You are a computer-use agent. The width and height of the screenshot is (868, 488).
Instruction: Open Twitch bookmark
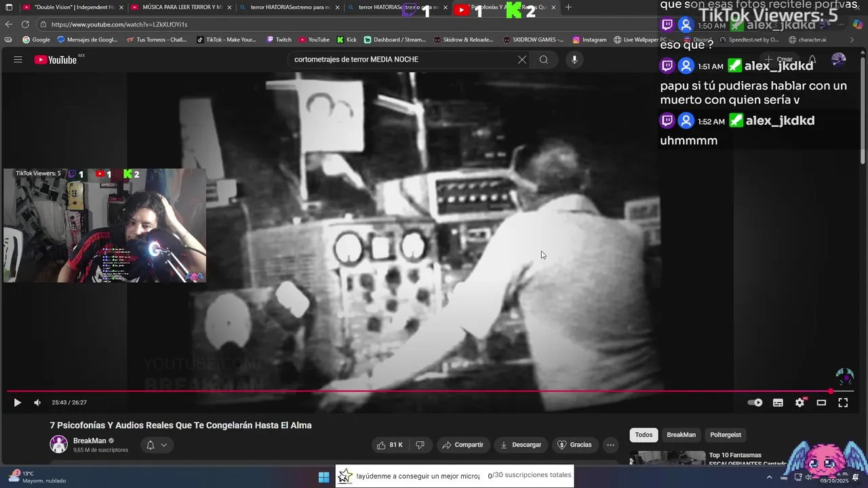tap(279, 39)
